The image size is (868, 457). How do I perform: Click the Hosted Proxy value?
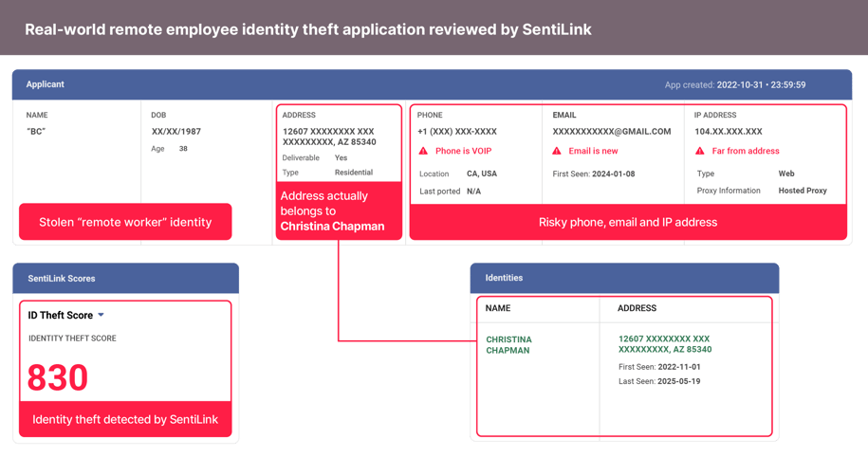pos(803,191)
